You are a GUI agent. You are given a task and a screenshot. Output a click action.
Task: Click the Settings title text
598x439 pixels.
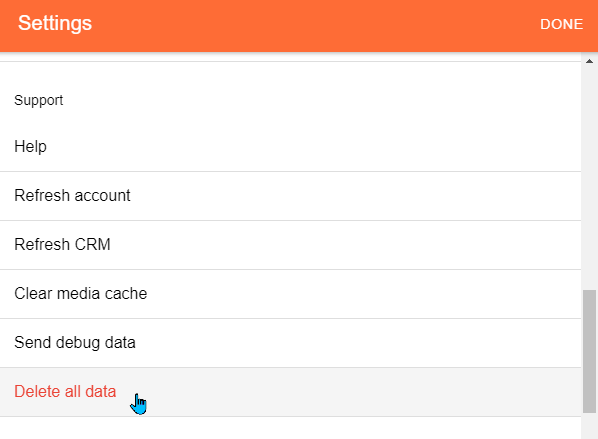pos(55,24)
